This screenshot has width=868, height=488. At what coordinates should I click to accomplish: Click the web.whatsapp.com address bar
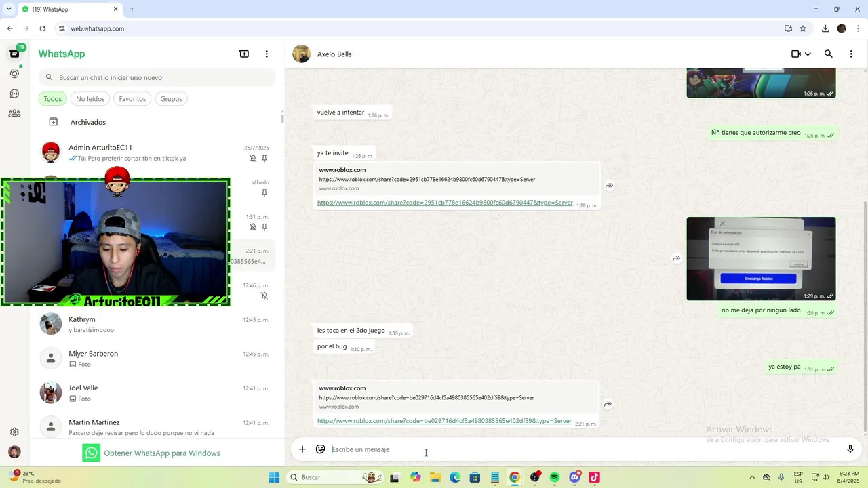click(420, 28)
